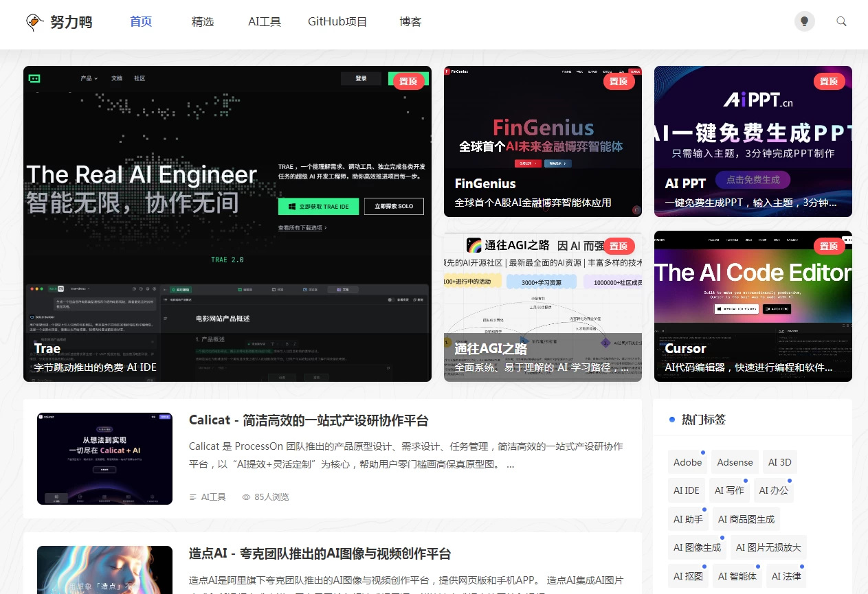Click the 置顶 badge on the Trae card
Screen dimensions: 868x594
(408, 81)
